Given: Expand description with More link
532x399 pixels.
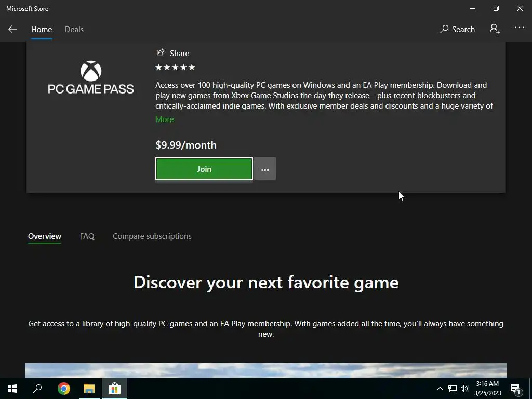Looking at the screenshot, I should click(165, 119).
